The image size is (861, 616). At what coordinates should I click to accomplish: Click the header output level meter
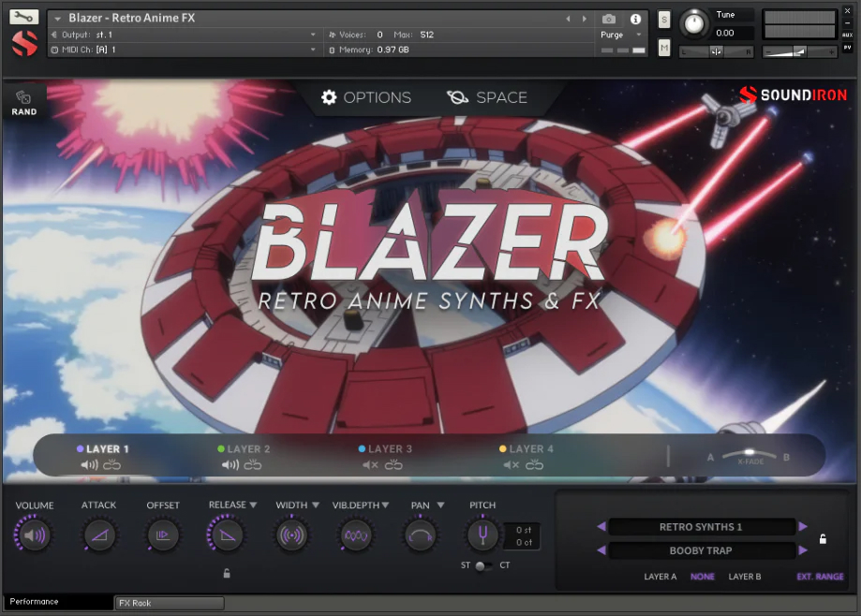point(799,24)
